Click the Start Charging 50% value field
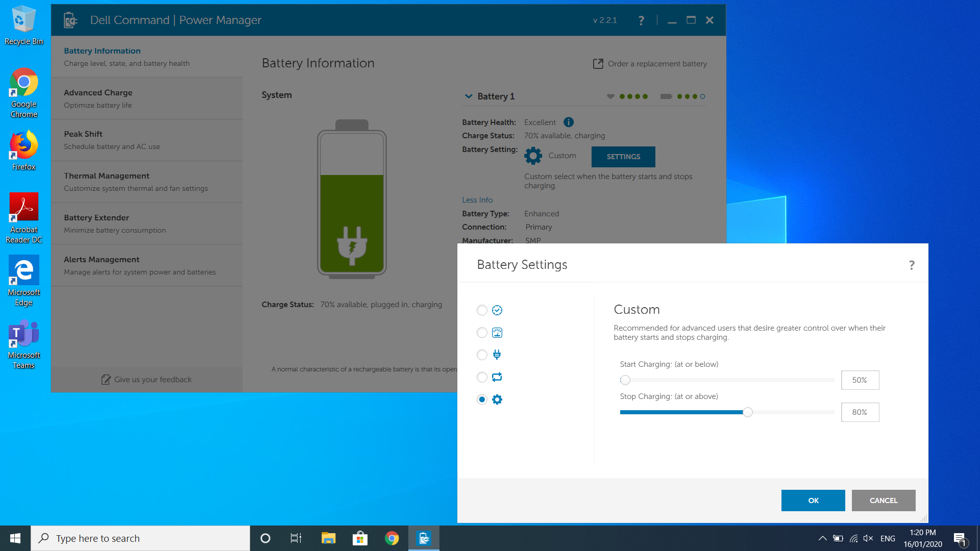This screenshot has height=551, width=980. tap(860, 380)
